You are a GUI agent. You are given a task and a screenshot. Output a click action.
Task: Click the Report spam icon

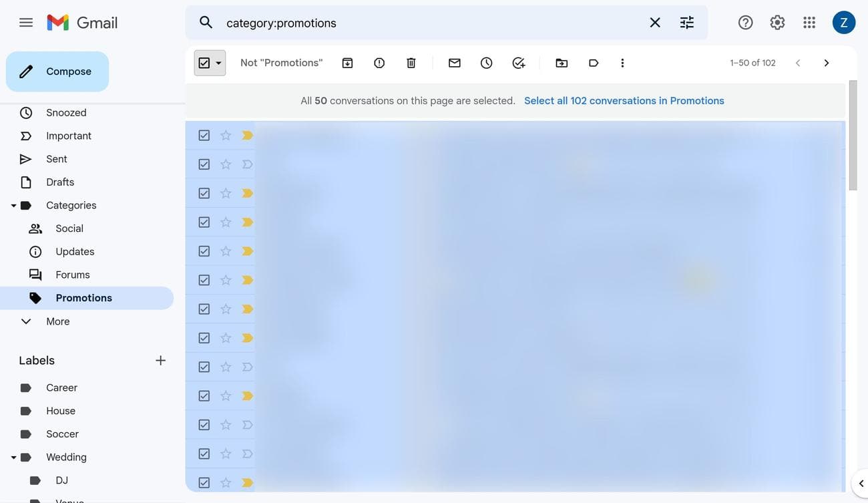[x=379, y=63]
